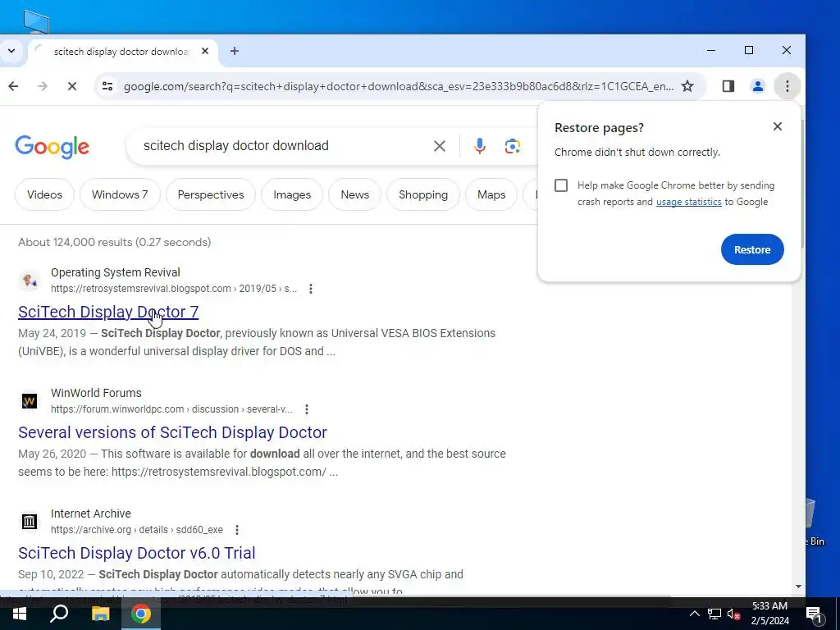840x630 pixels.
Task: Start a voice search with the microphone
Action: click(479, 146)
